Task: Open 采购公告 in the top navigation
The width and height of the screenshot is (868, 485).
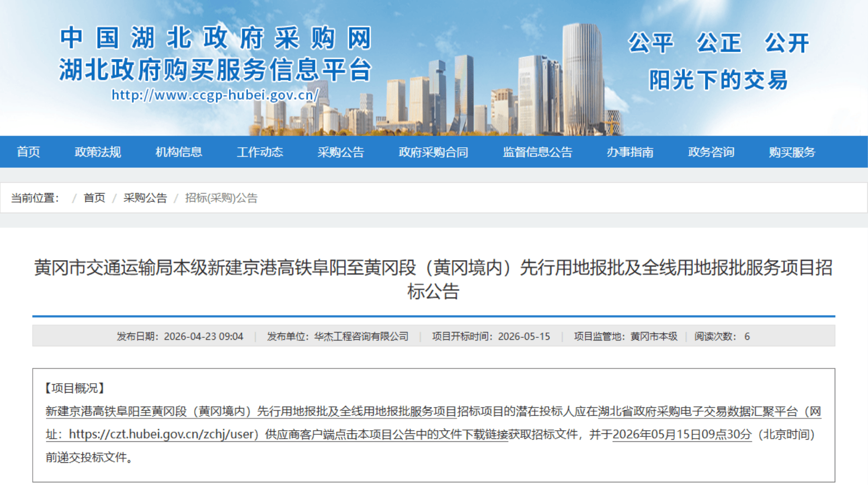Action: coord(340,152)
